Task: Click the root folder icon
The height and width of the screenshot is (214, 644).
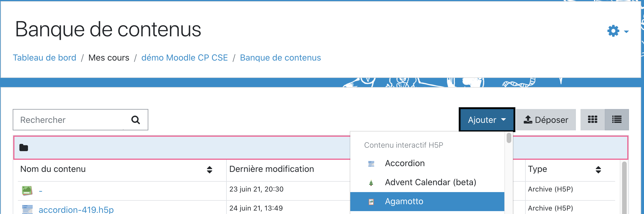Action: (x=24, y=148)
